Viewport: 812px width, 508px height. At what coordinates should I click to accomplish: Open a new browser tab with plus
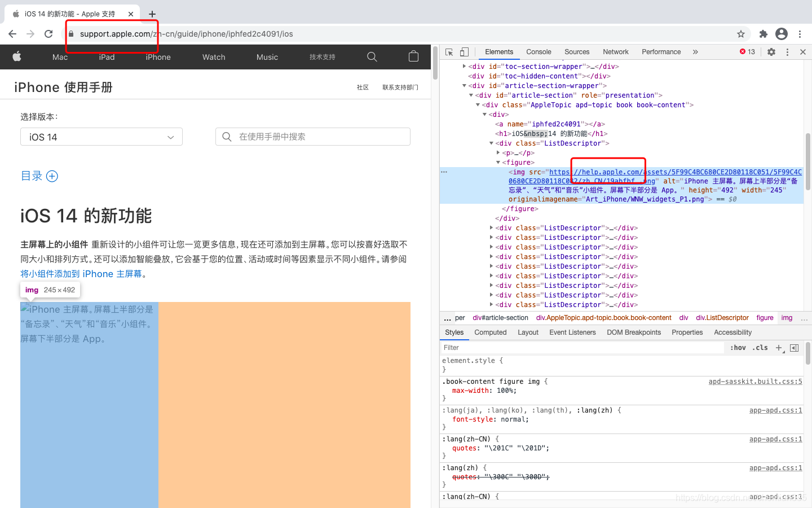click(152, 14)
